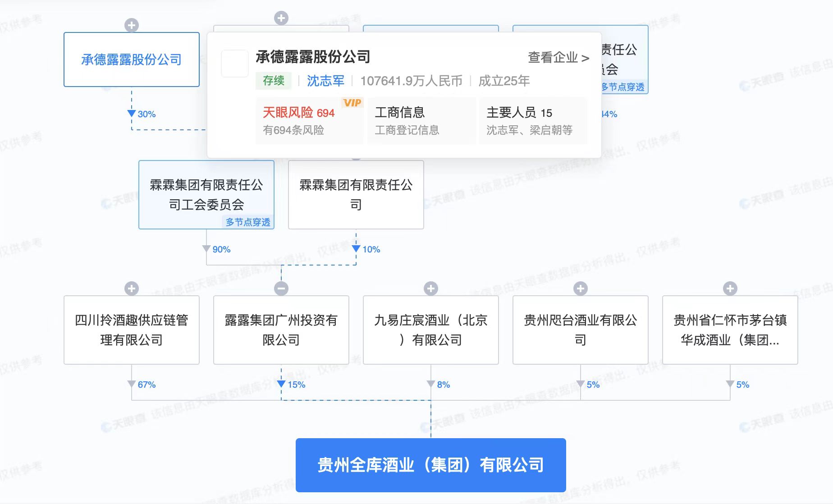833x504 pixels.
Task: Expand shareholders of 四川拎酒趣供应链管理有限公司
Action: [132, 289]
